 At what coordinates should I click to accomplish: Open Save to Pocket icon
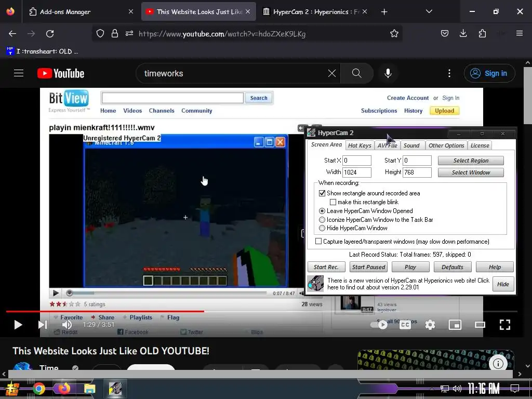tap(445, 34)
